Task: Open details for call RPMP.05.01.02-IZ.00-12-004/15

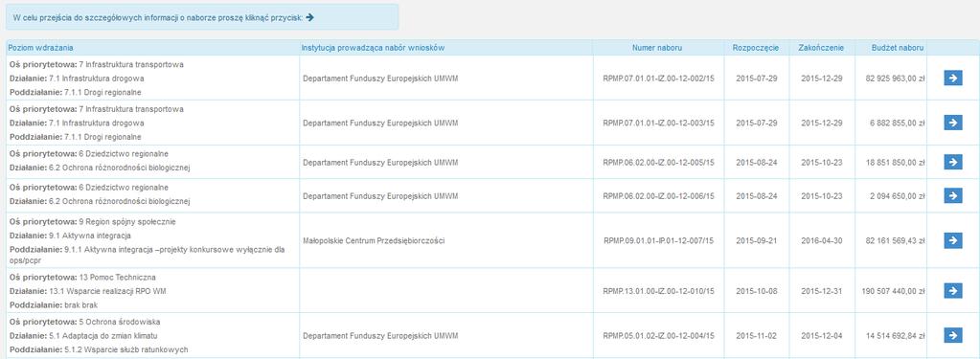Action: [x=952, y=335]
